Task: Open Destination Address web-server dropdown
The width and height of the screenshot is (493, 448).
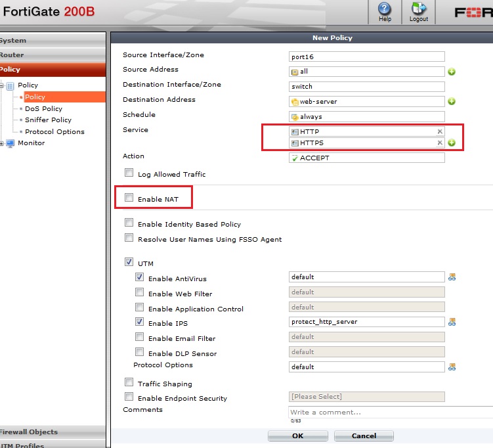Action: coord(366,101)
